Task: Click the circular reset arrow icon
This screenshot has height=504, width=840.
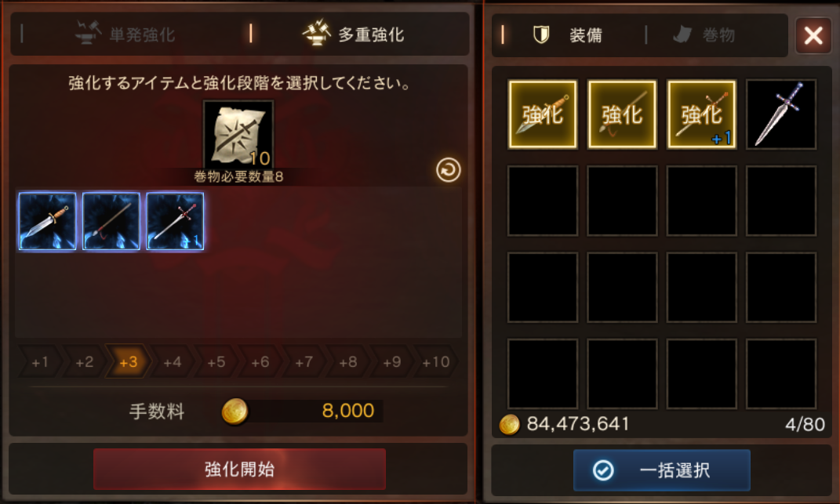Action: point(449,170)
